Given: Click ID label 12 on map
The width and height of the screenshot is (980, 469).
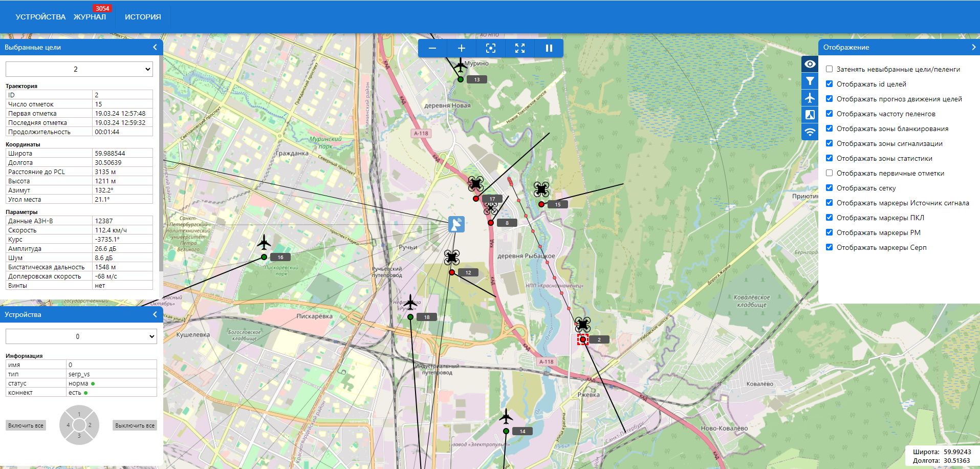Looking at the screenshot, I should tap(468, 272).
